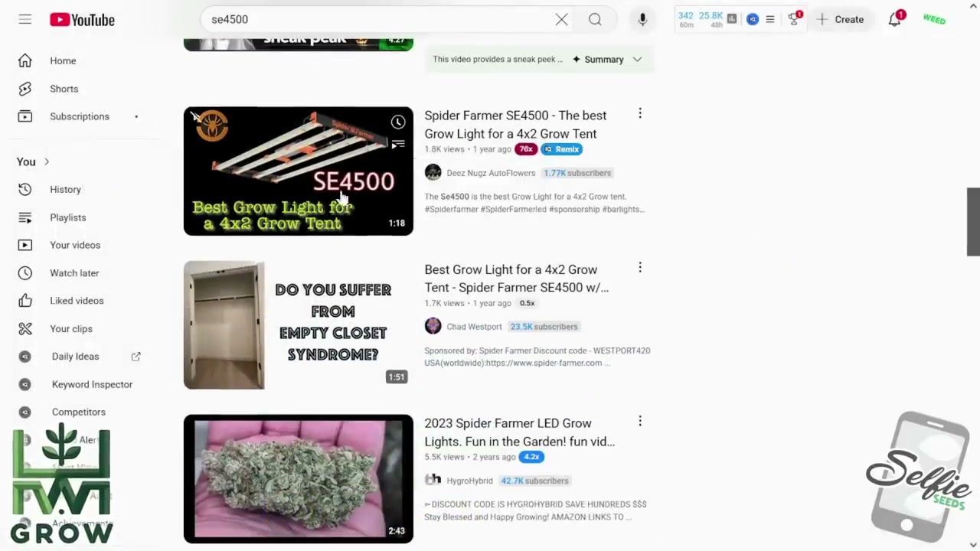
Task: Open 2023 Spider Farmer LED video title
Action: [519, 432]
